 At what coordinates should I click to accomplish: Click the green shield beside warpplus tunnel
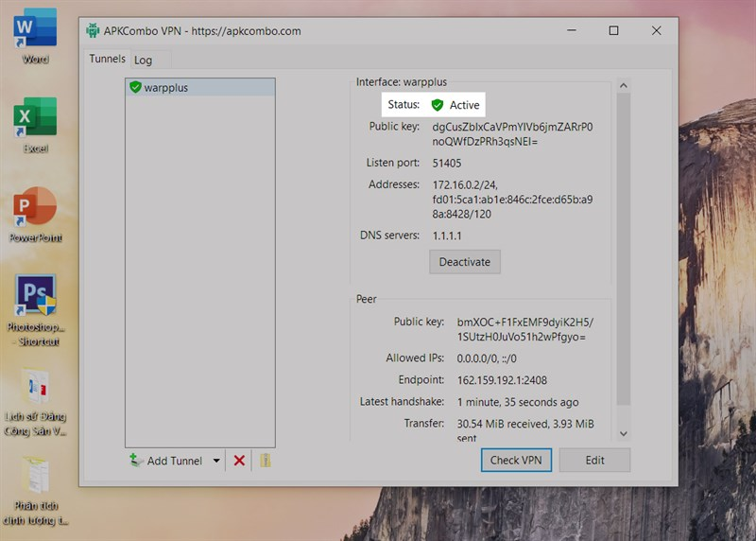pos(135,87)
